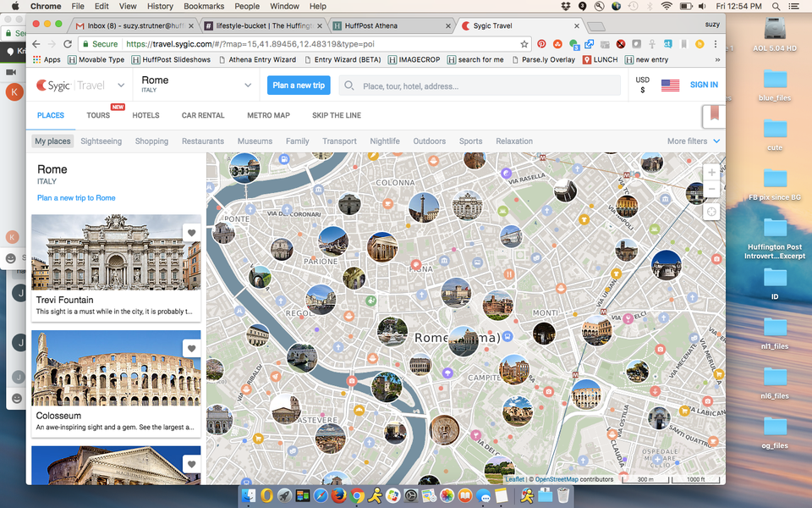This screenshot has height=508, width=812.
Task: Toggle the Shopping filter
Action: click(151, 141)
